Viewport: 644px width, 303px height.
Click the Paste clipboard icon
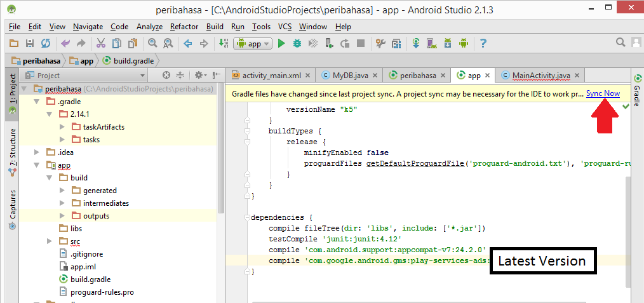coord(132,43)
